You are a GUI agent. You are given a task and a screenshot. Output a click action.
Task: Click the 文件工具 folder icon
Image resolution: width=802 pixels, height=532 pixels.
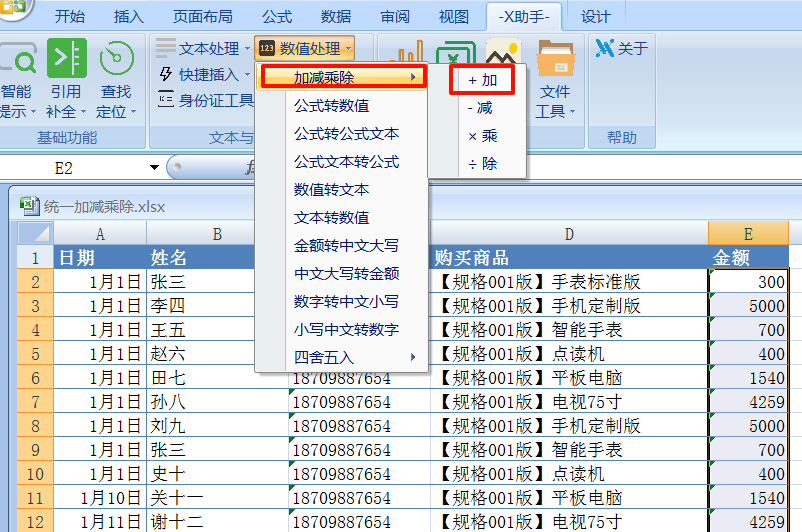pyautogui.click(x=555, y=59)
